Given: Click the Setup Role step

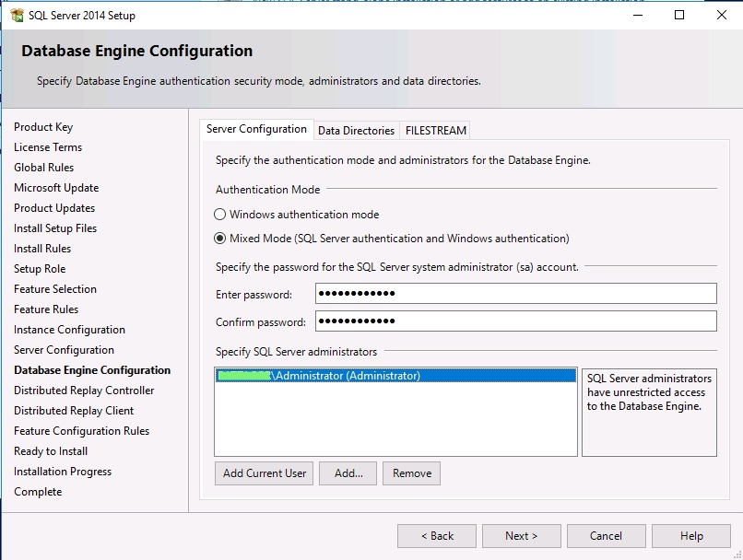Looking at the screenshot, I should point(40,269).
